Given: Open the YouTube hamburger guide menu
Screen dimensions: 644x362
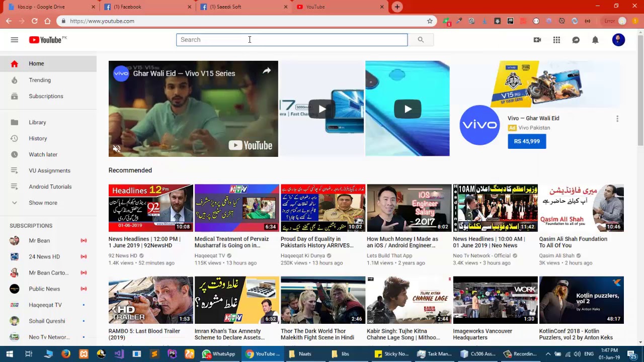Looking at the screenshot, I should pos(15,40).
